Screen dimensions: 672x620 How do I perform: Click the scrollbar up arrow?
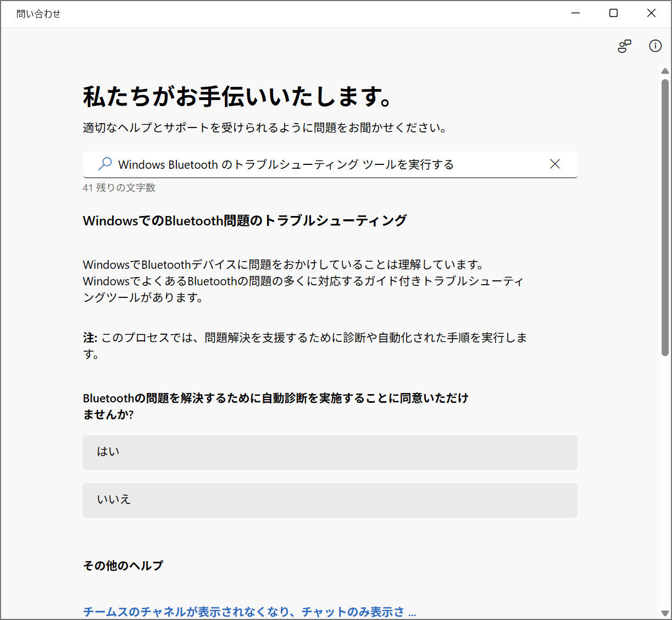[664, 71]
